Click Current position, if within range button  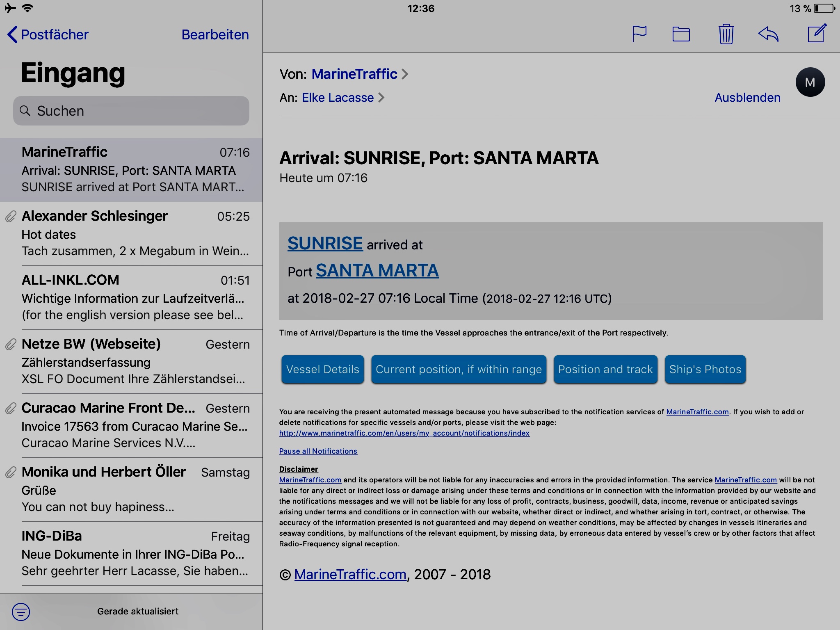click(x=459, y=369)
